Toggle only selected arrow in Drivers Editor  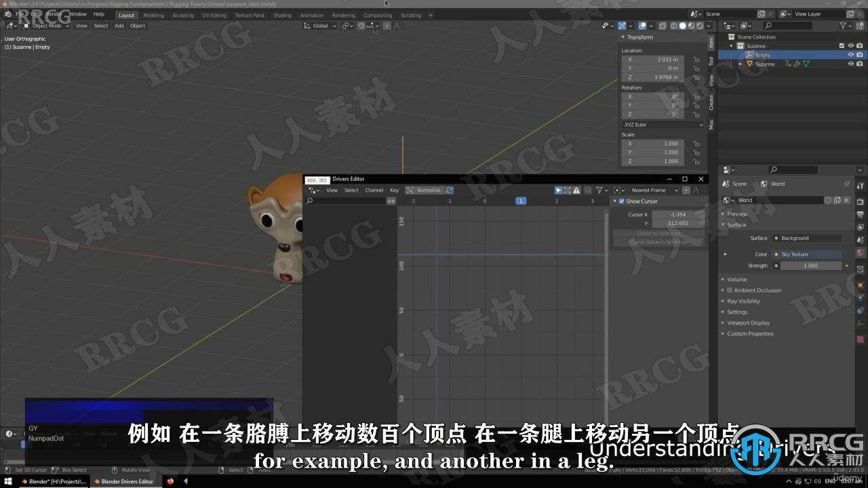559,190
